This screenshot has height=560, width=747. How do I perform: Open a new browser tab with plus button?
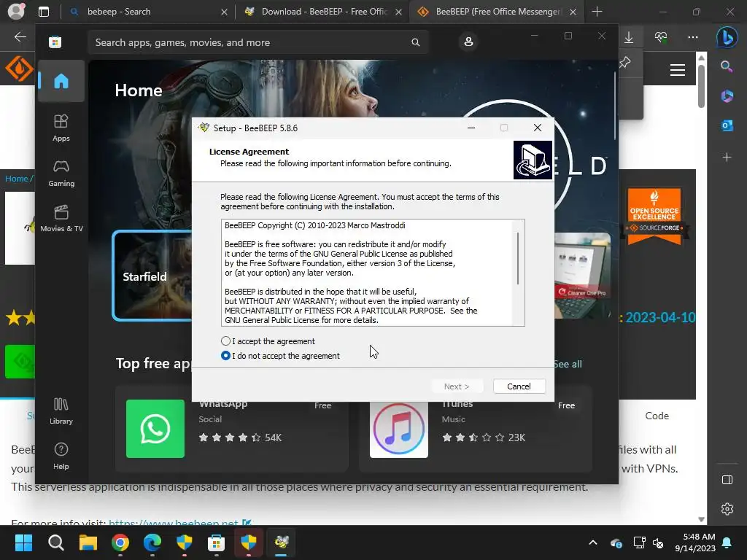[597, 12]
